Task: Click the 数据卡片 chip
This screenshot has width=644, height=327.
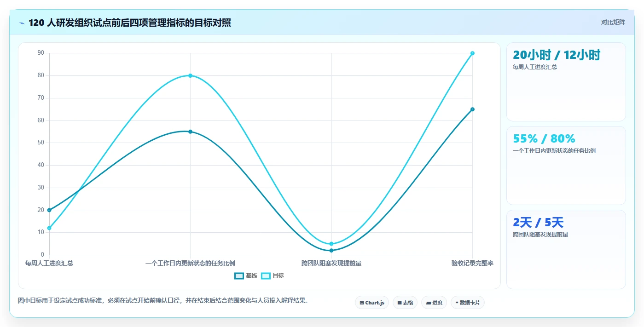Action: [x=468, y=303]
